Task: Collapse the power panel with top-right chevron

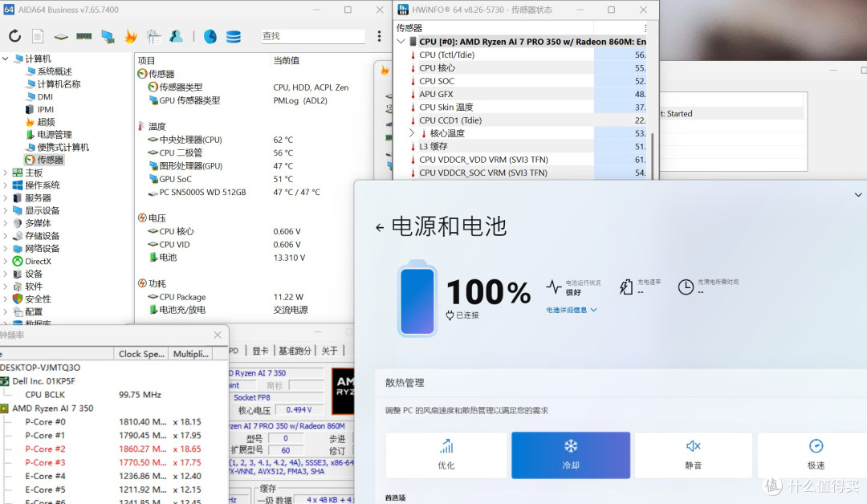Action: 857,194
